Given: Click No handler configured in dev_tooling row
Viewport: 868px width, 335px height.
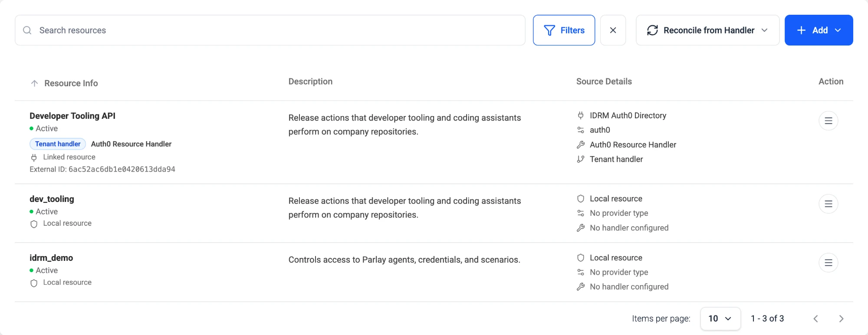Looking at the screenshot, I should point(629,228).
